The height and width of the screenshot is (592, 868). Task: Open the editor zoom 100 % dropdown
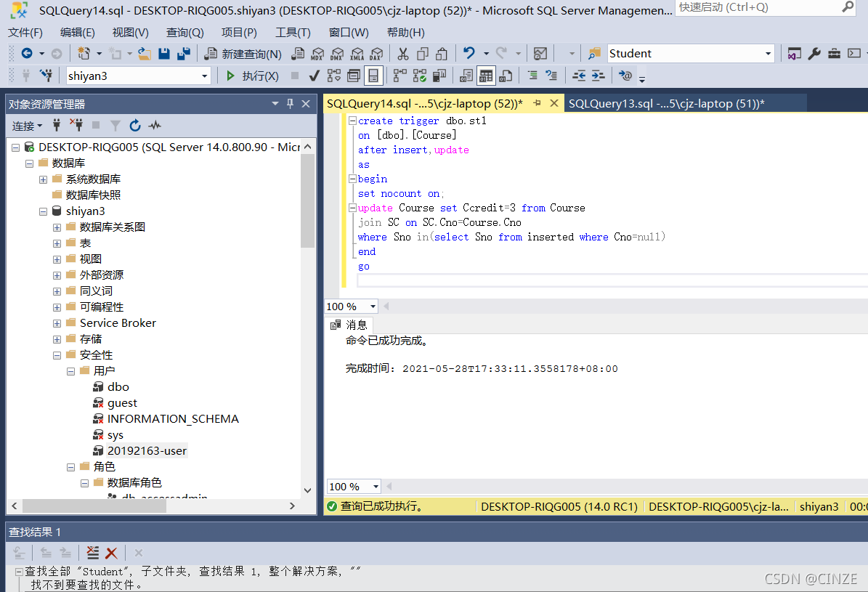[x=373, y=307]
